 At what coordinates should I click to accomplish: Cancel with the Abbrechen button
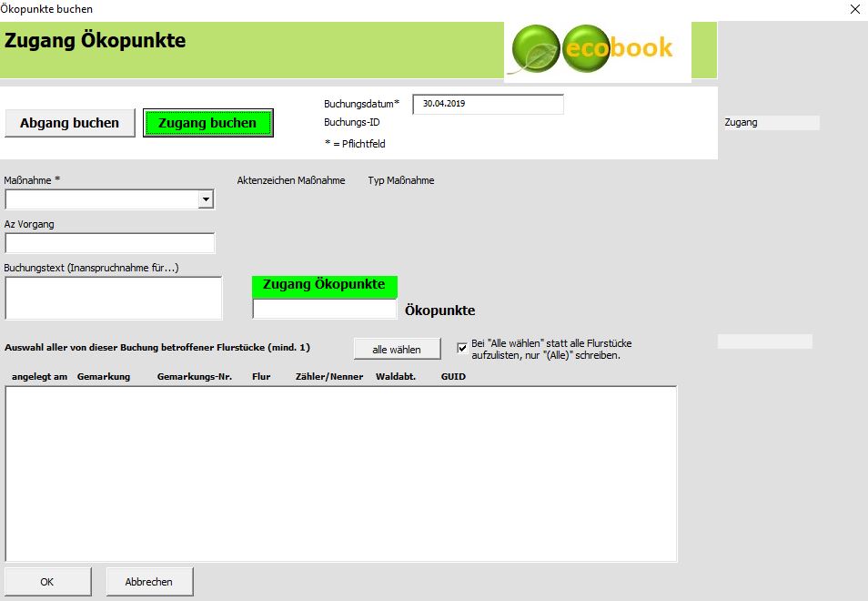[150, 581]
